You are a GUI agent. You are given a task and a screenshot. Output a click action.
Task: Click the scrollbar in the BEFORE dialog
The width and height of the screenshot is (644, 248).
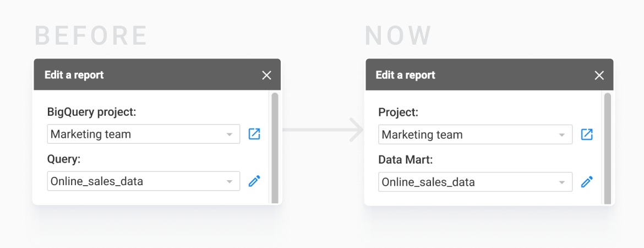tap(275, 148)
